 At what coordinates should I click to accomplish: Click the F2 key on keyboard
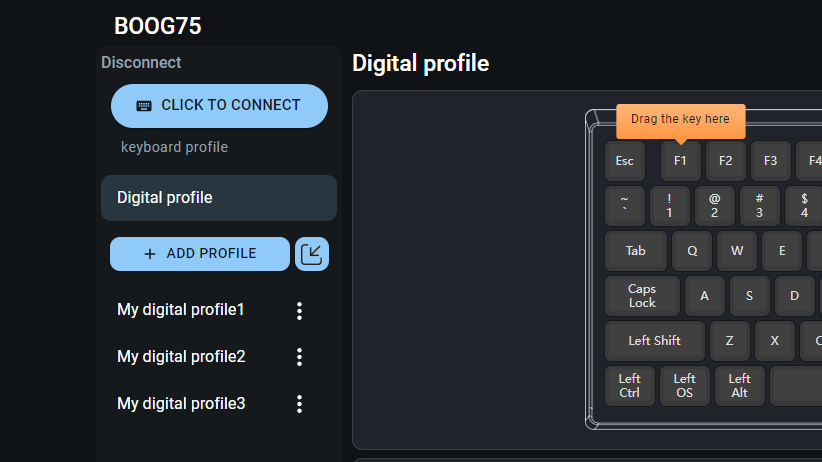point(725,161)
